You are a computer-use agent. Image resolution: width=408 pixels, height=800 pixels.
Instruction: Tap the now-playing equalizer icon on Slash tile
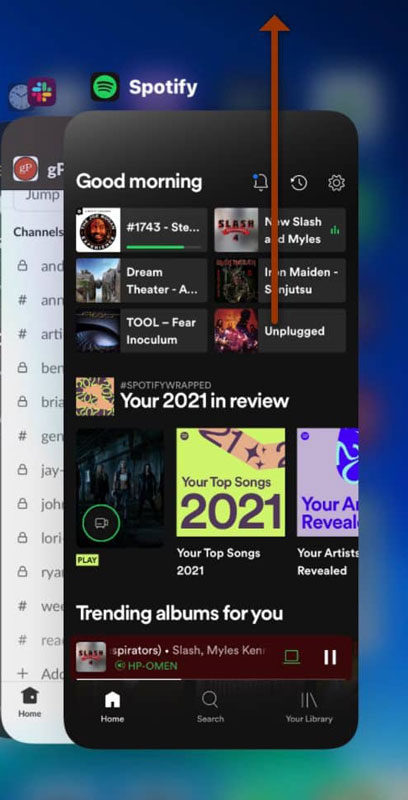click(335, 230)
